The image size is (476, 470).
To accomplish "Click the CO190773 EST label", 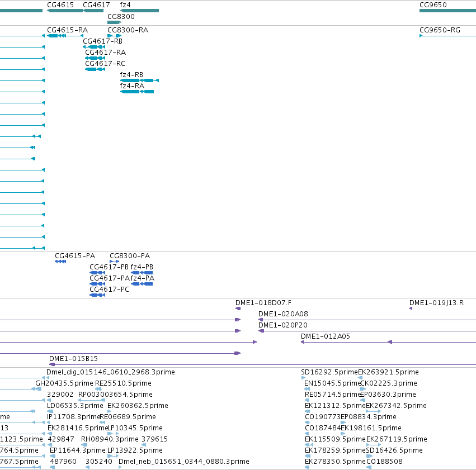I will tap(323, 417).
